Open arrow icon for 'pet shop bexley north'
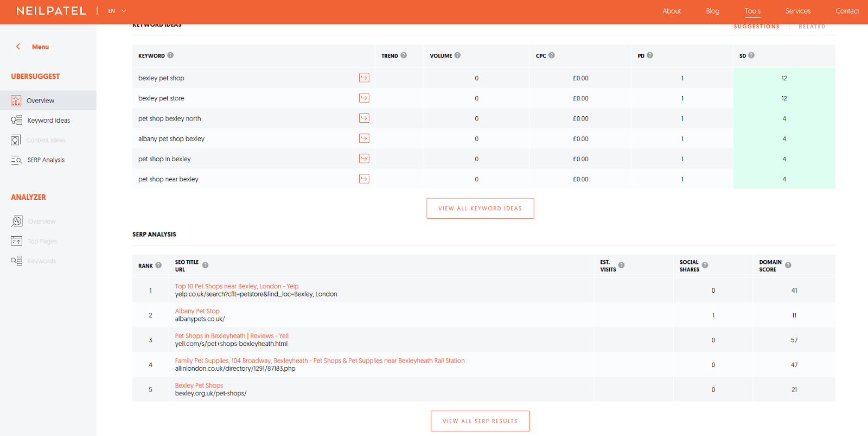Image resolution: width=868 pixels, height=436 pixels. click(364, 118)
